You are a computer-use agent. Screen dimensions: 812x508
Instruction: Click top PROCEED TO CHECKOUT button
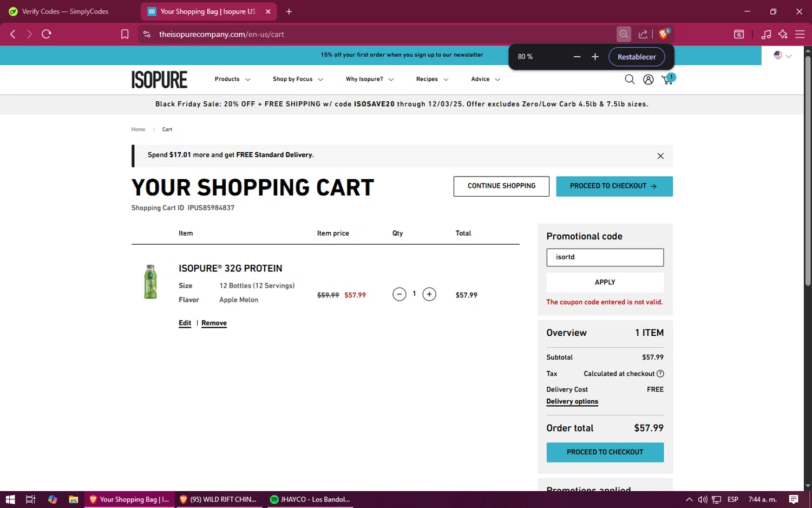tap(614, 186)
